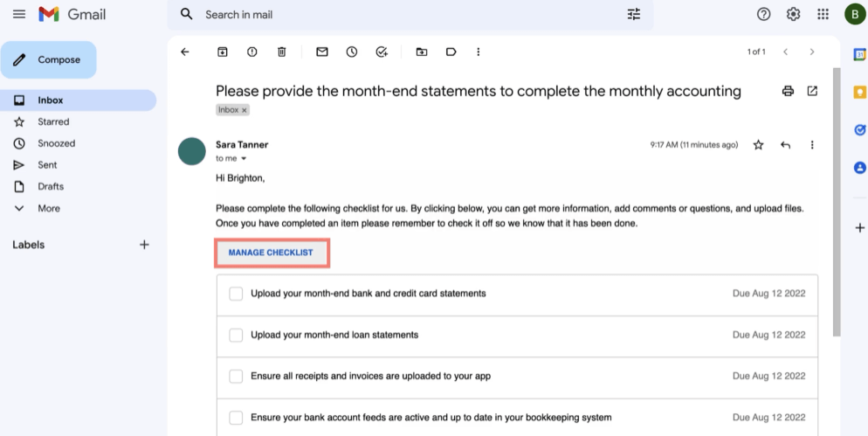This screenshot has width=868, height=436.
Task: Compose a new email
Action: pos(49,60)
